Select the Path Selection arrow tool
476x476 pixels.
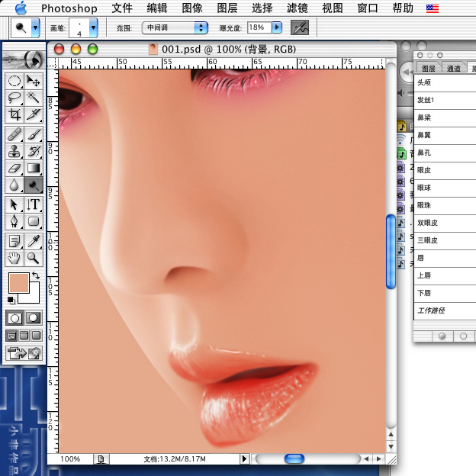point(14,204)
